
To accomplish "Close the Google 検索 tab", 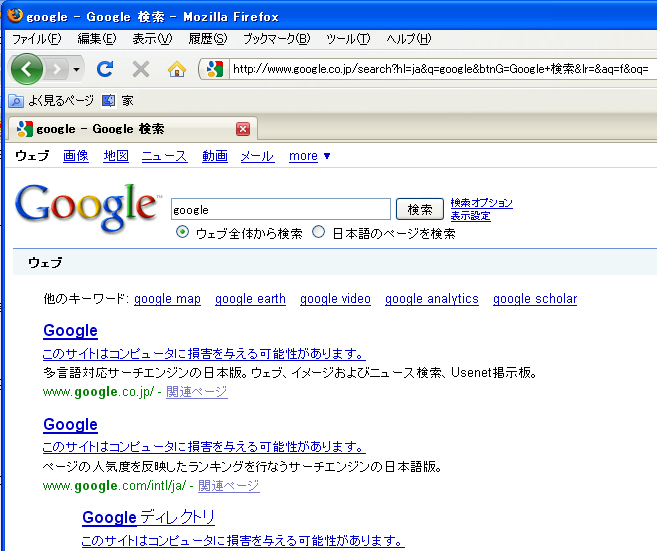I will [242, 129].
